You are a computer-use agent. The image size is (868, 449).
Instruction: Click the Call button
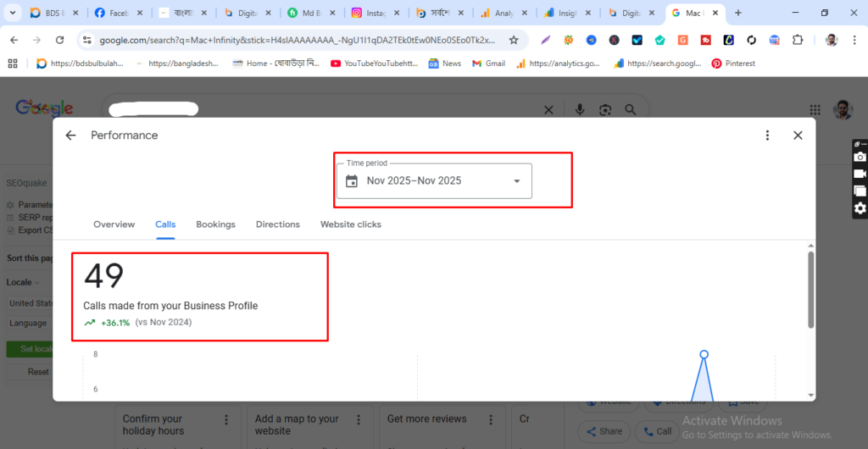tap(657, 431)
